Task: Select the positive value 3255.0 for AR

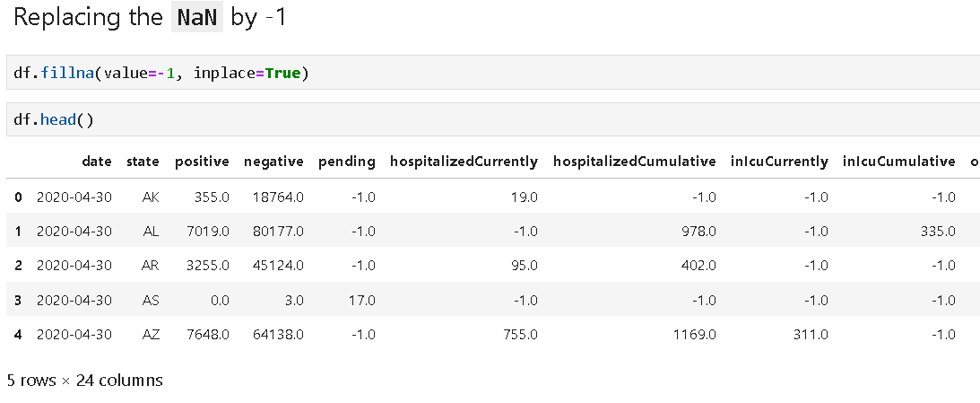Action: click(x=210, y=266)
